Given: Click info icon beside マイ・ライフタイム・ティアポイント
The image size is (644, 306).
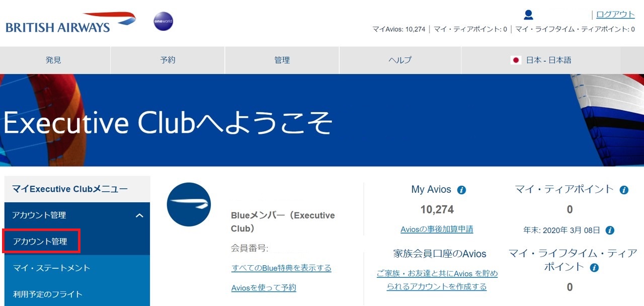Looking at the screenshot, I should pyautogui.click(x=594, y=268).
